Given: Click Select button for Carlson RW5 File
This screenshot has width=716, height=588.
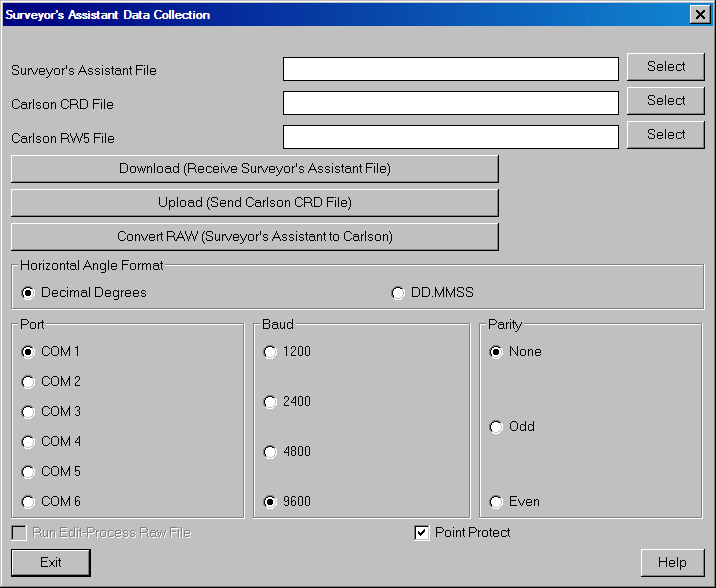Looking at the screenshot, I should (666, 135).
